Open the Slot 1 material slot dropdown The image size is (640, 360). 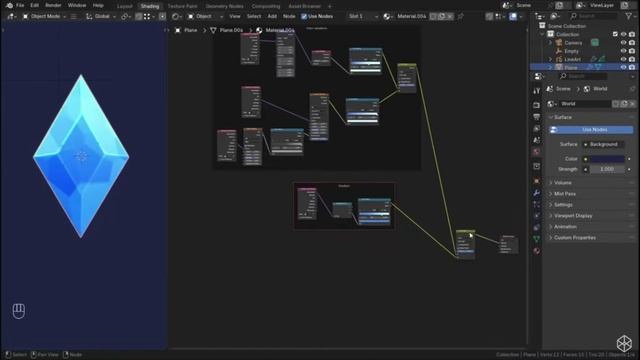(362, 16)
